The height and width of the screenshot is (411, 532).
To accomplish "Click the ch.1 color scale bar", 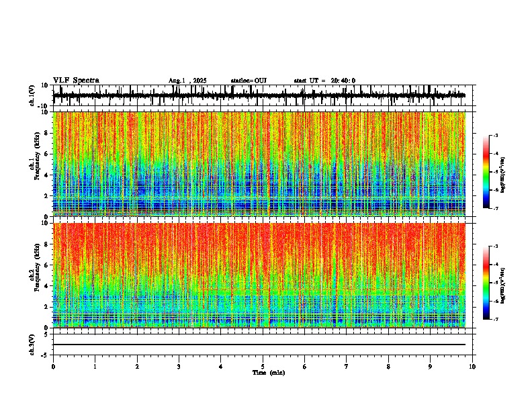I will tap(486, 172).
